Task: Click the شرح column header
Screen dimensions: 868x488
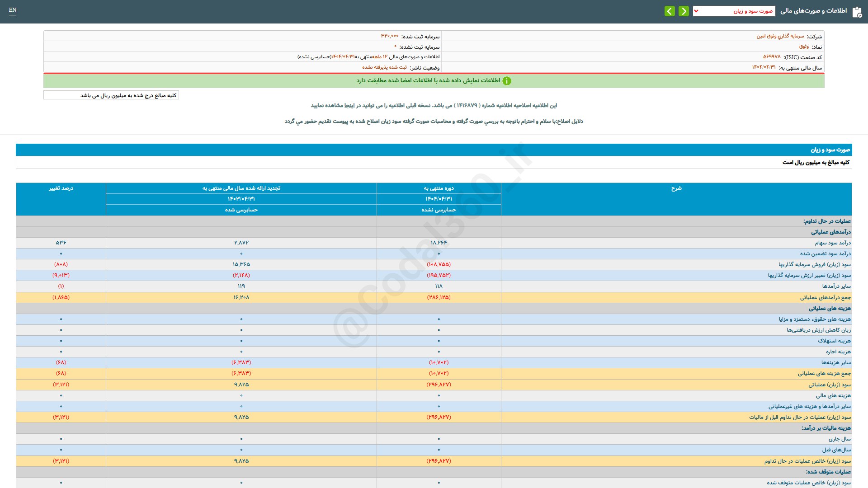Action: point(676,188)
